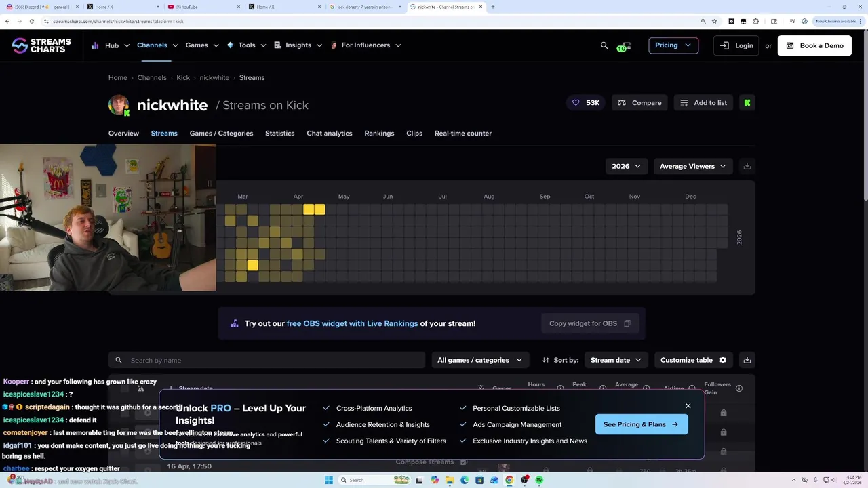Switch to the Statistics tab
868x488 pixels.
(279, 134)
